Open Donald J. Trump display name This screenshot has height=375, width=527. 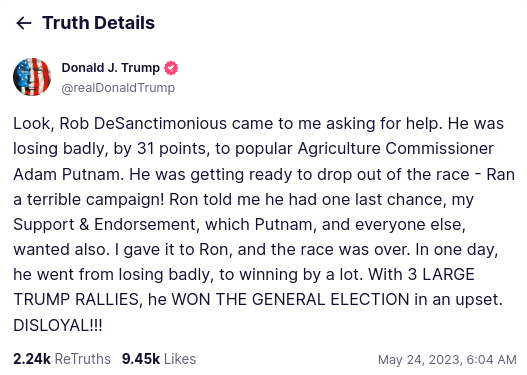pos(111,68)
